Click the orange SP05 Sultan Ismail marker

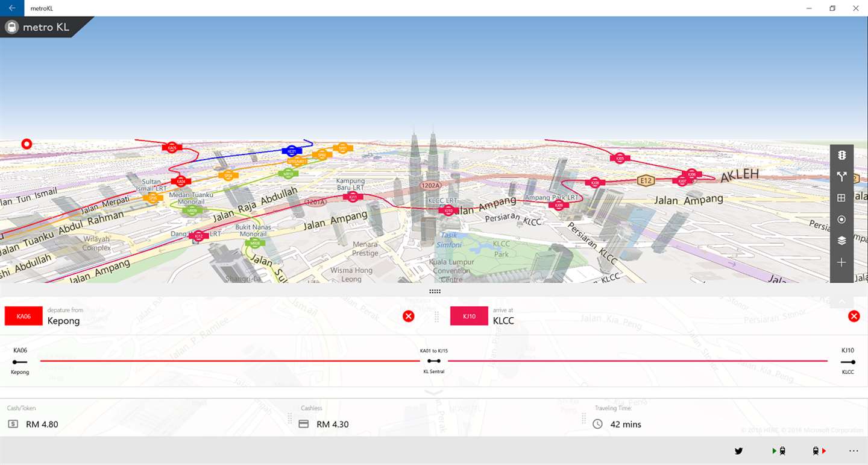[x=153, y=198]
